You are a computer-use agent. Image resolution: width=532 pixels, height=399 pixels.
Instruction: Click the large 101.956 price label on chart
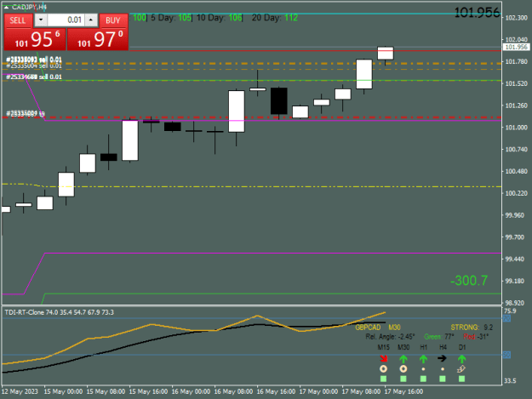[x=477, y=13]
